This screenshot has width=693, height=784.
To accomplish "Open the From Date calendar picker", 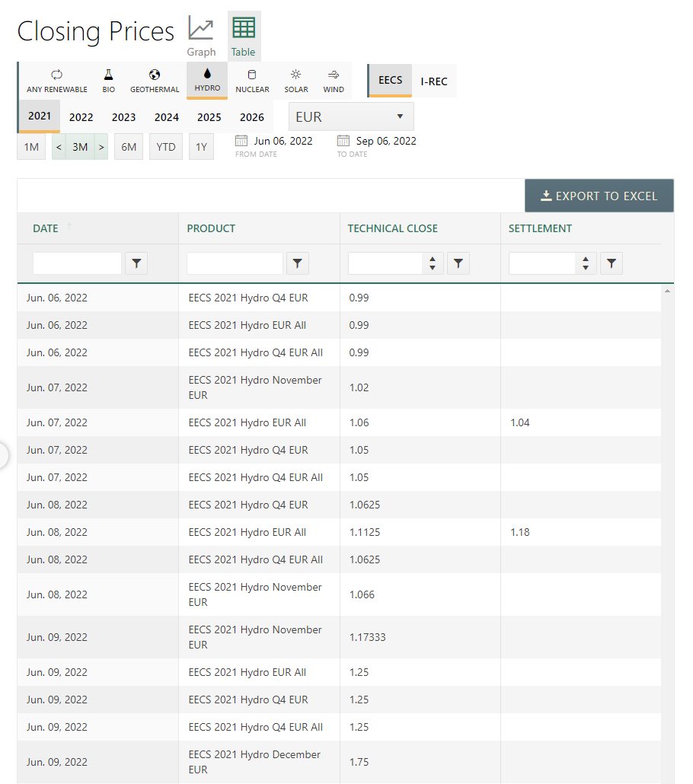I will (241, 141).
